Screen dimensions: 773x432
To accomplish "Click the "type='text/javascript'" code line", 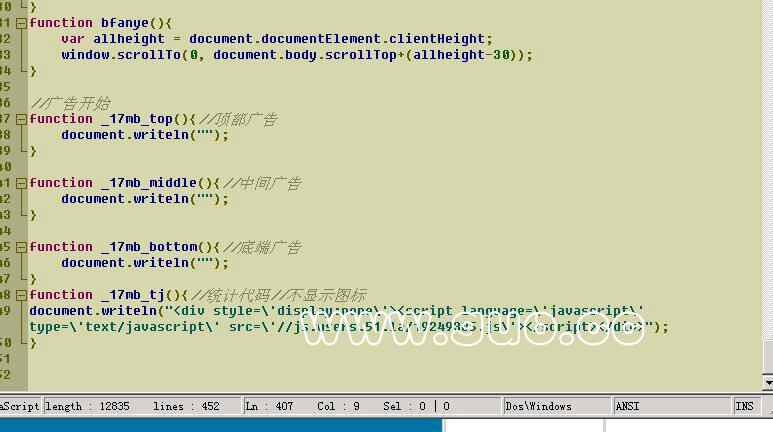I will click(349, 327).
